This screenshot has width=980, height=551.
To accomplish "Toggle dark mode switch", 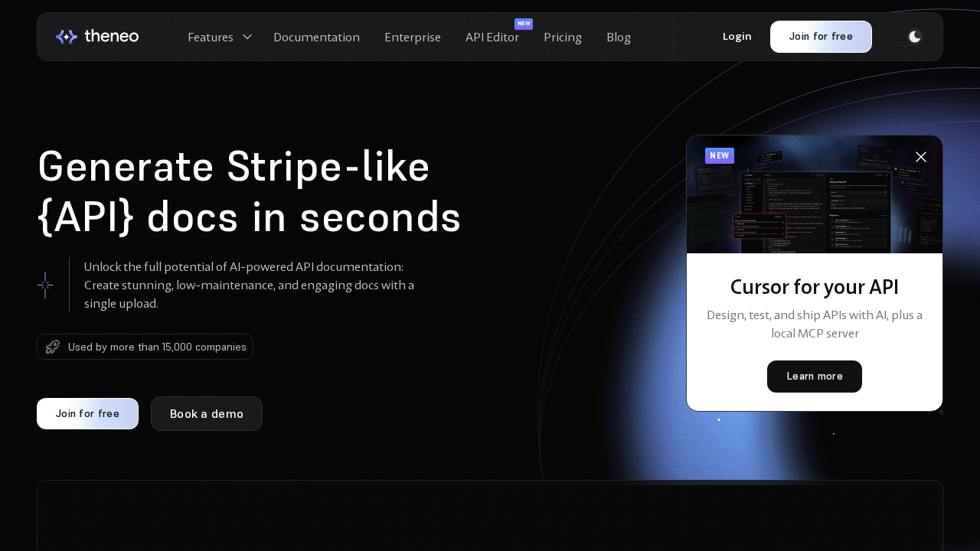I will [x=906, y=37].
